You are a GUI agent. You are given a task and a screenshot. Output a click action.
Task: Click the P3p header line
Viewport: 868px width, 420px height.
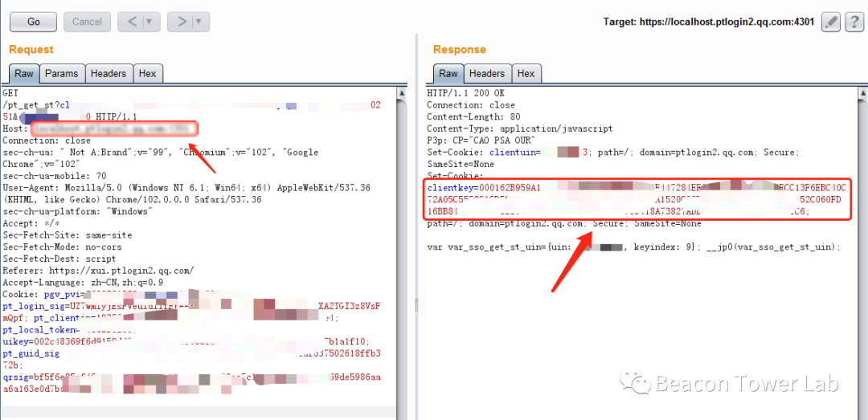(x=481, y=141)
